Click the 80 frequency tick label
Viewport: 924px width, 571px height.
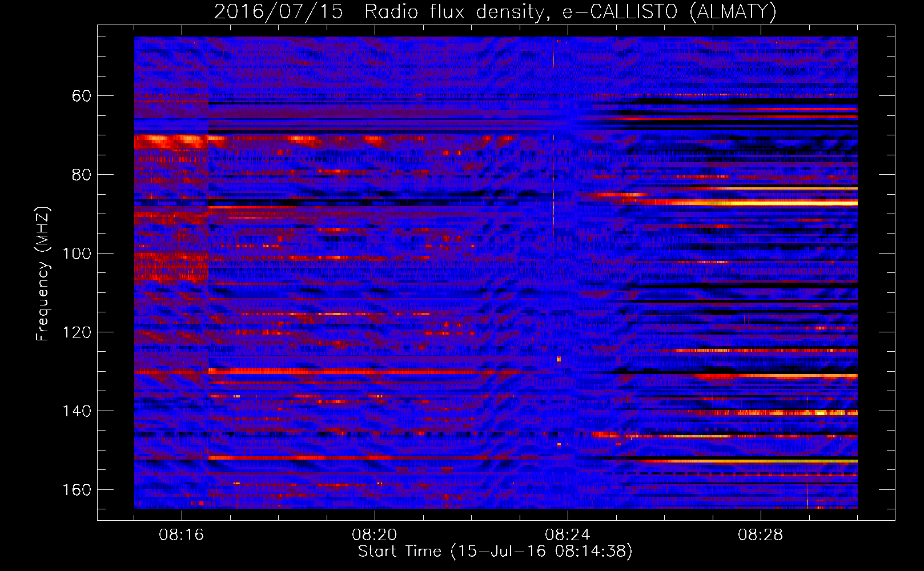[x=82, y=175]
